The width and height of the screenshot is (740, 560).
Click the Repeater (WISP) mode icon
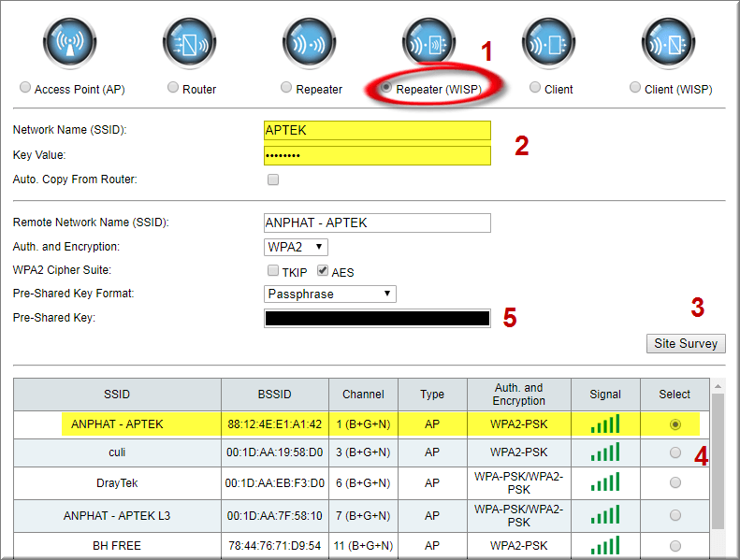pyautogui.click(x=428, y=43)
